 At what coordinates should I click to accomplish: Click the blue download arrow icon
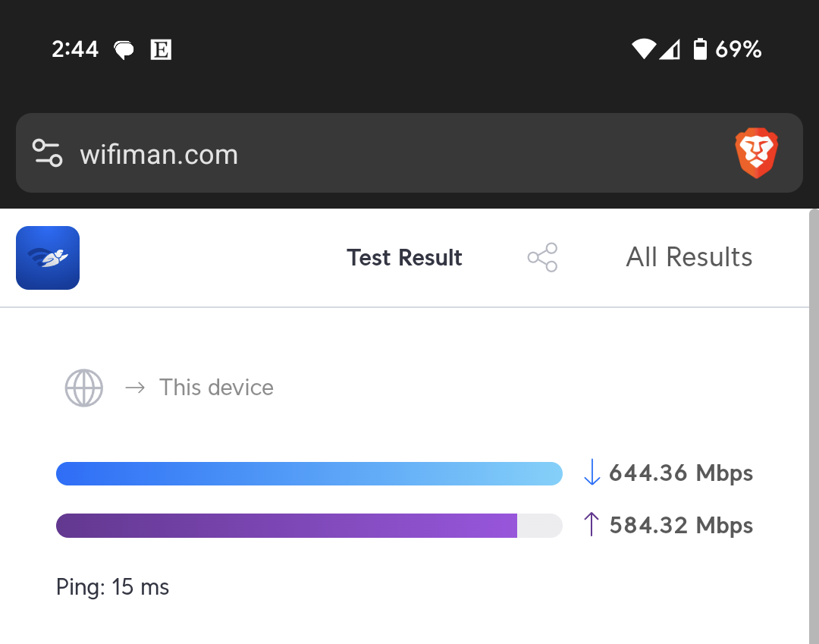pos(591,472)
